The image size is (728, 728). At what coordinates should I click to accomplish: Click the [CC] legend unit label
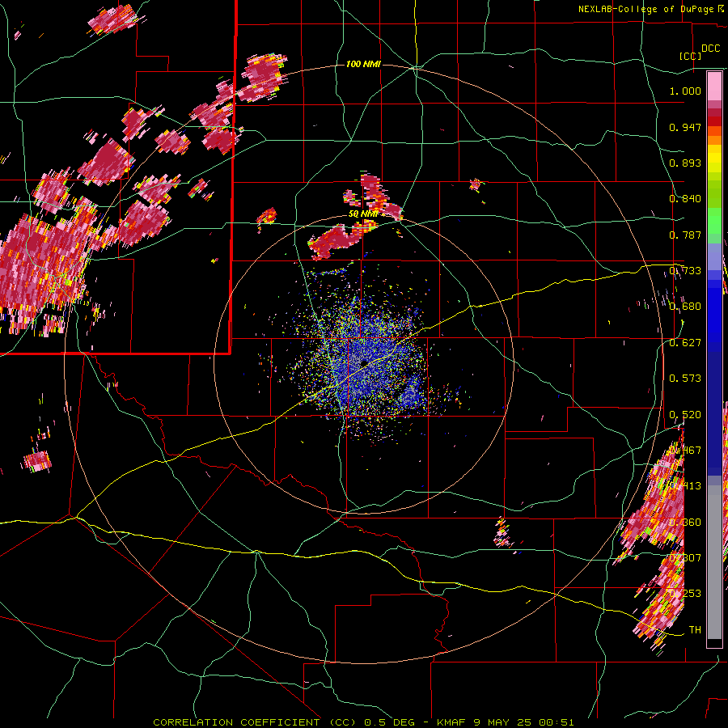(690, 56)
